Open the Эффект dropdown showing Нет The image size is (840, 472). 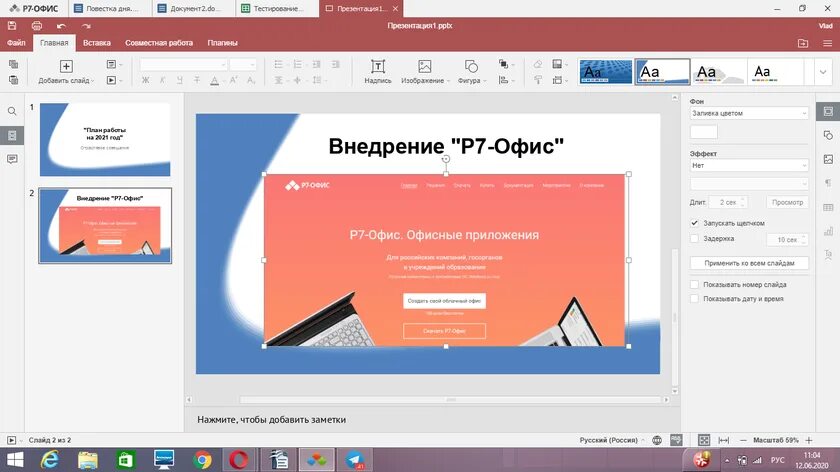[749, 166]
